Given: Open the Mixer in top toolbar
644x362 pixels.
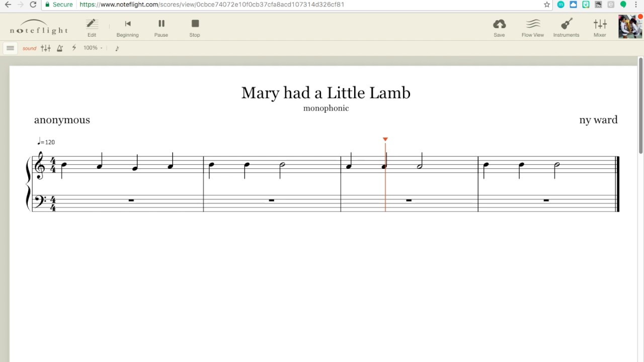Looking at the screenshot, I should tap(600, 28).
